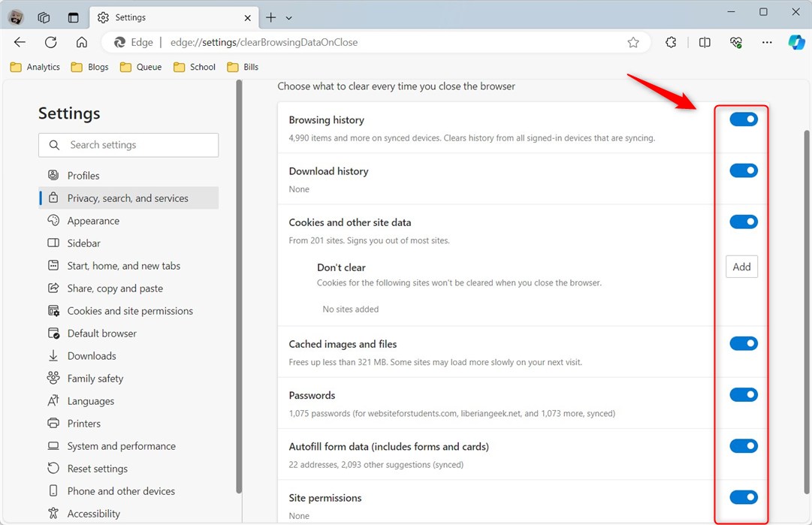Click the Search settings input field
This screenshot has height=525, width=812.
pos(128,145)
